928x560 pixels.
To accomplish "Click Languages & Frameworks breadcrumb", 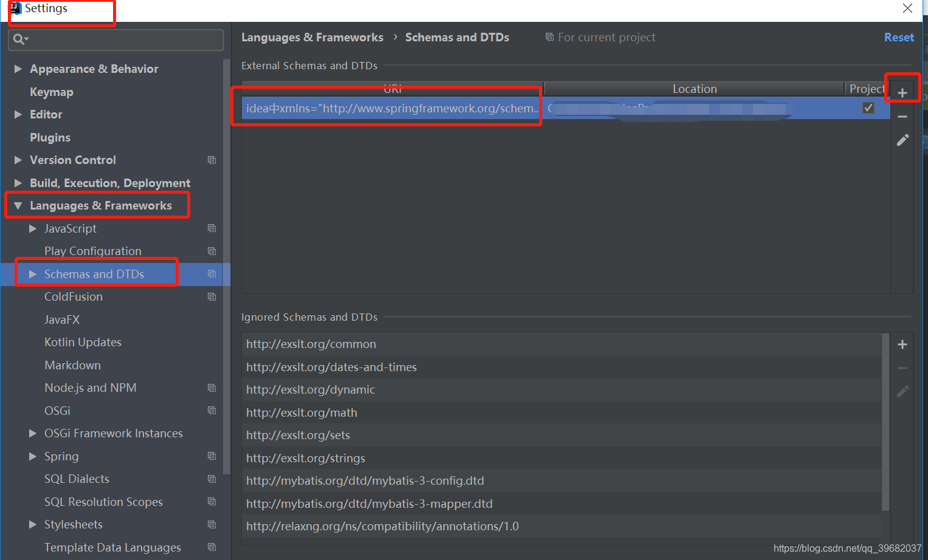I will click(x=312, y=37).
